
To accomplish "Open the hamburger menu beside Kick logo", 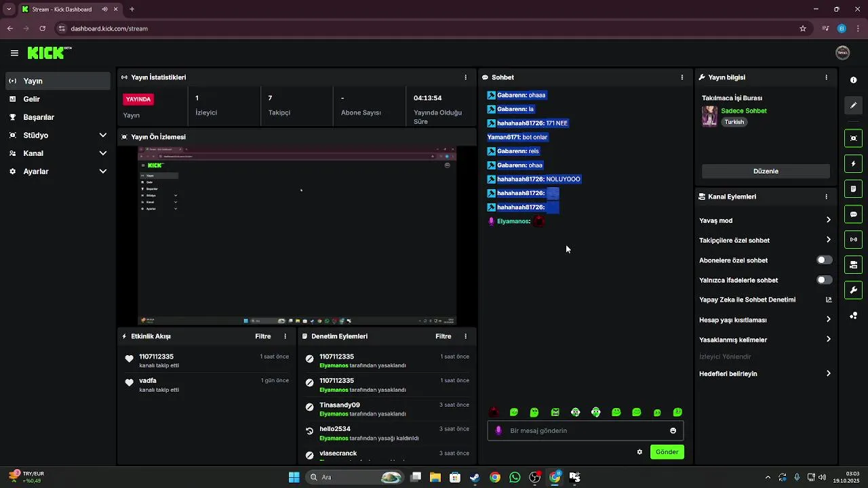I will 14,53.
